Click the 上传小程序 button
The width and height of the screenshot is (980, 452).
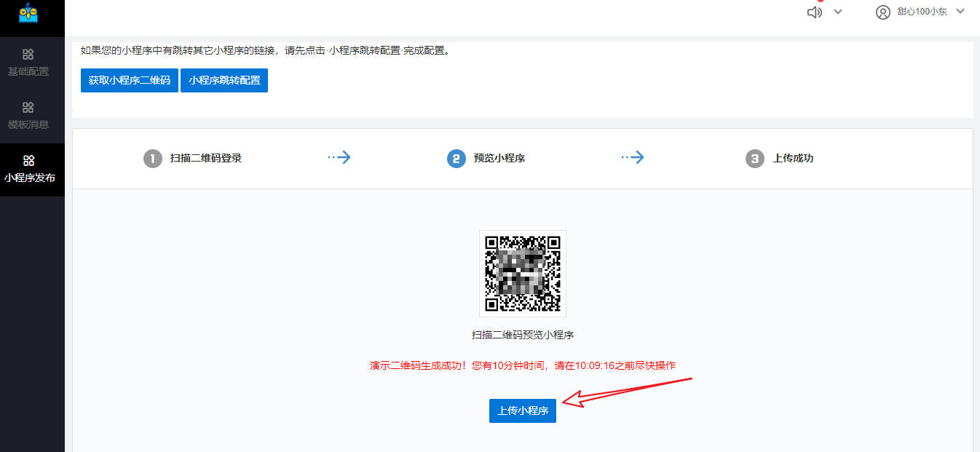tap(523, 411)
